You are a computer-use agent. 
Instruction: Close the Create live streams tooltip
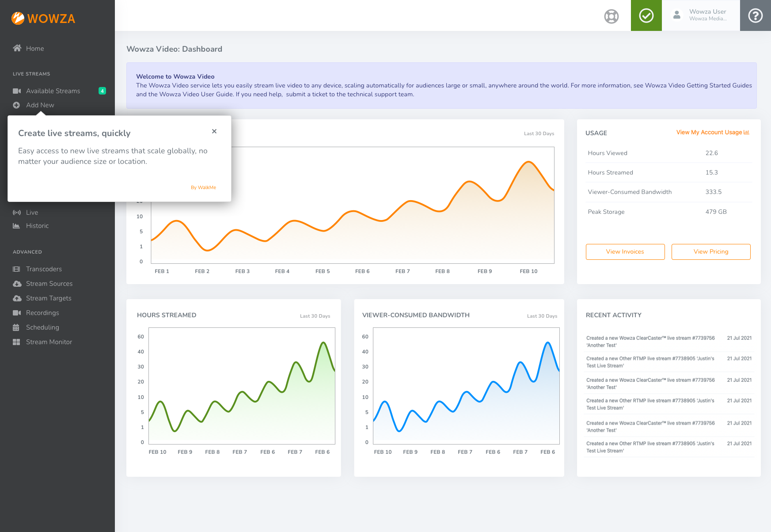214,131
